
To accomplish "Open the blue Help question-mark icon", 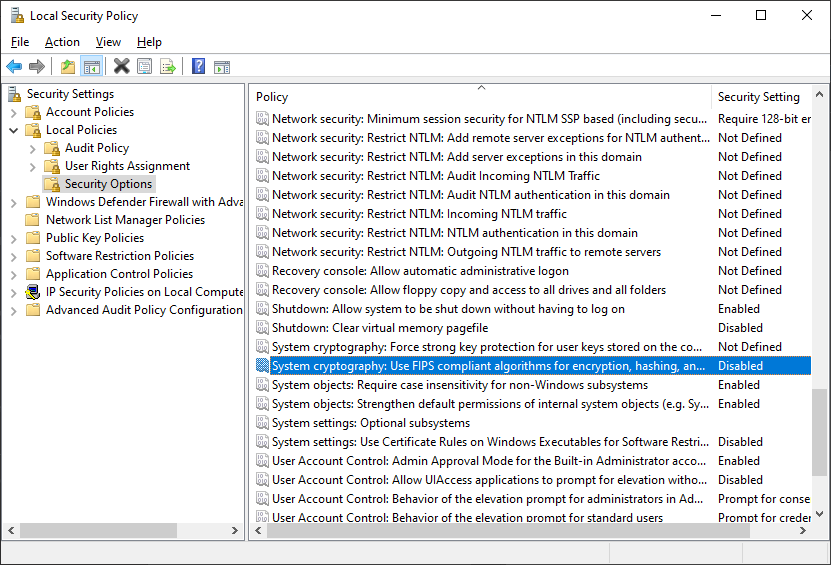I will pos(198,67).
